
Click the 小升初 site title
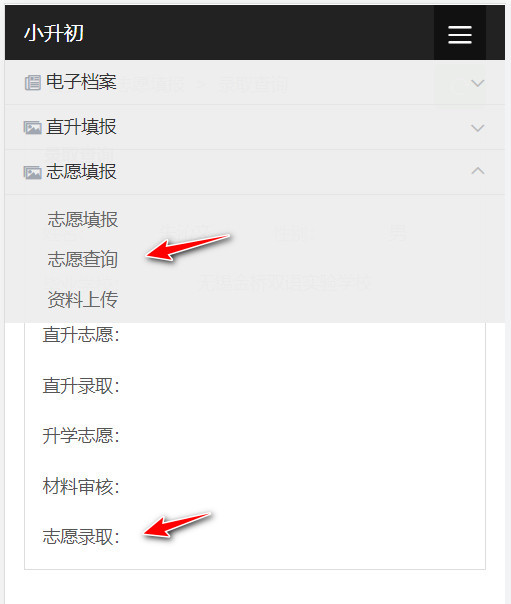click(54, 33)
